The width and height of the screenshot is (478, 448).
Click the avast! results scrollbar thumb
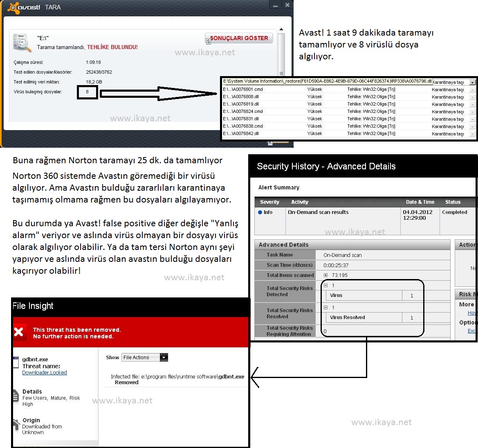pyautogui.click(x=281, y=54)
